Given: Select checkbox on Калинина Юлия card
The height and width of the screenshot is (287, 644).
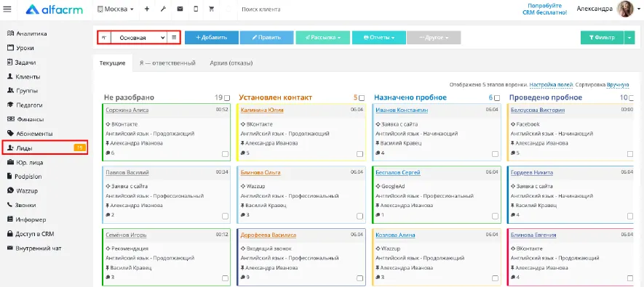Looking at the screenshot, I should click(x=359, y=154).
